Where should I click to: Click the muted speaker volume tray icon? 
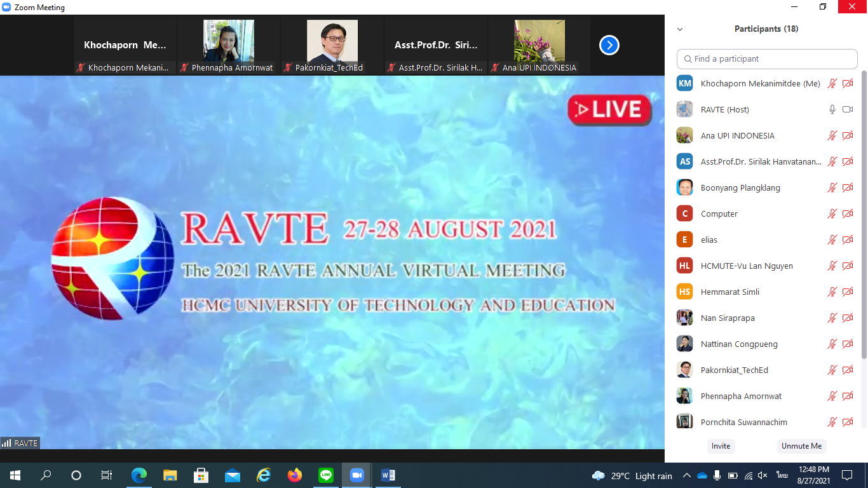pyautogui.click(x=763, y=475)
